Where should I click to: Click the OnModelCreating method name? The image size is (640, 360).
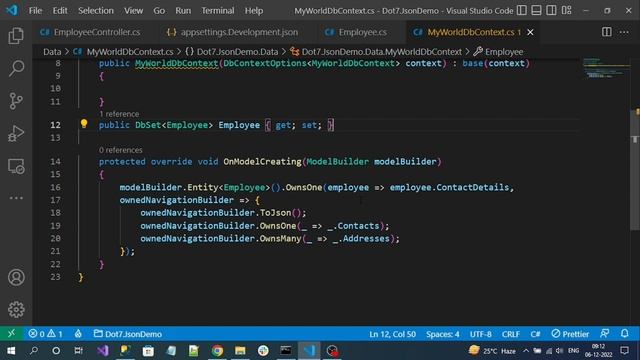[x=262, y=162]
